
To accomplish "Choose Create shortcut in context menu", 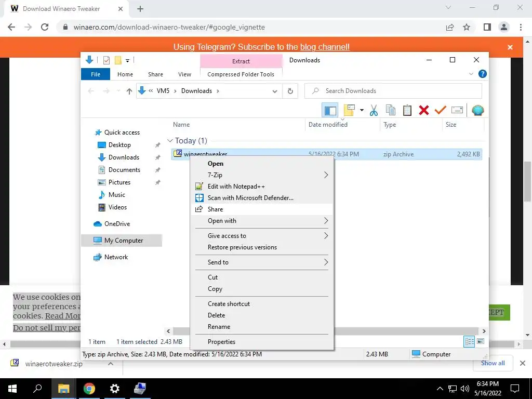I will pos(262,303).
